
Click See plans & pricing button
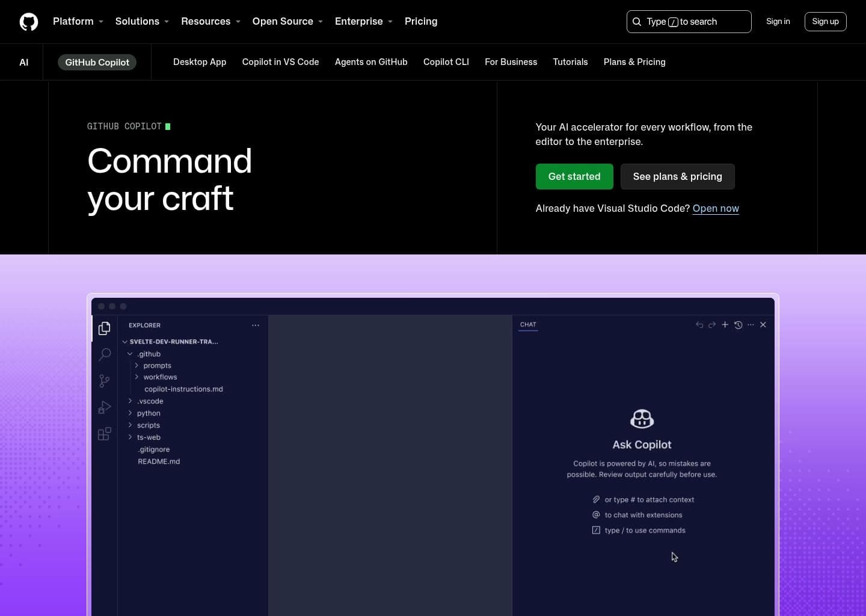tap(677, 177)
